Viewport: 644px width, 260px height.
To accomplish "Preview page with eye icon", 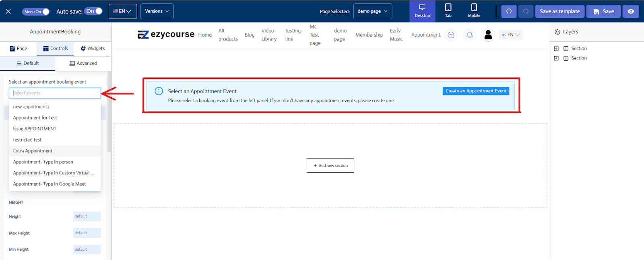I will pyautogui.click(x=631, y=11).
